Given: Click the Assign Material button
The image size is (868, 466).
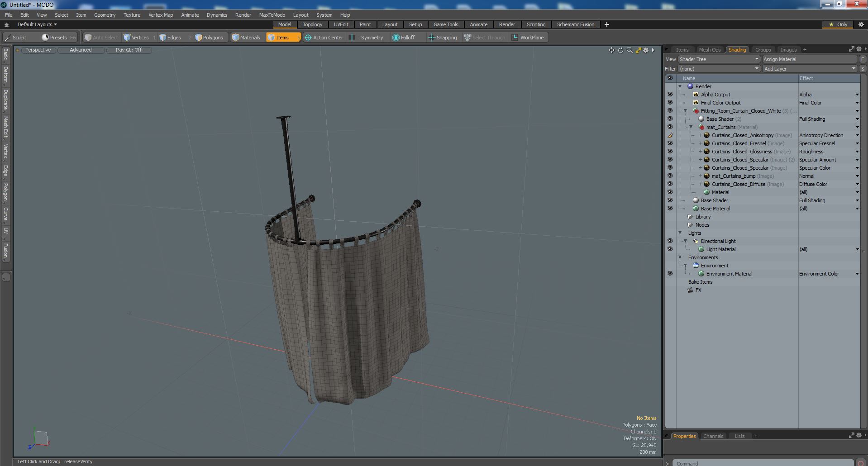Looking at the screenshot, I should [809, 59].
